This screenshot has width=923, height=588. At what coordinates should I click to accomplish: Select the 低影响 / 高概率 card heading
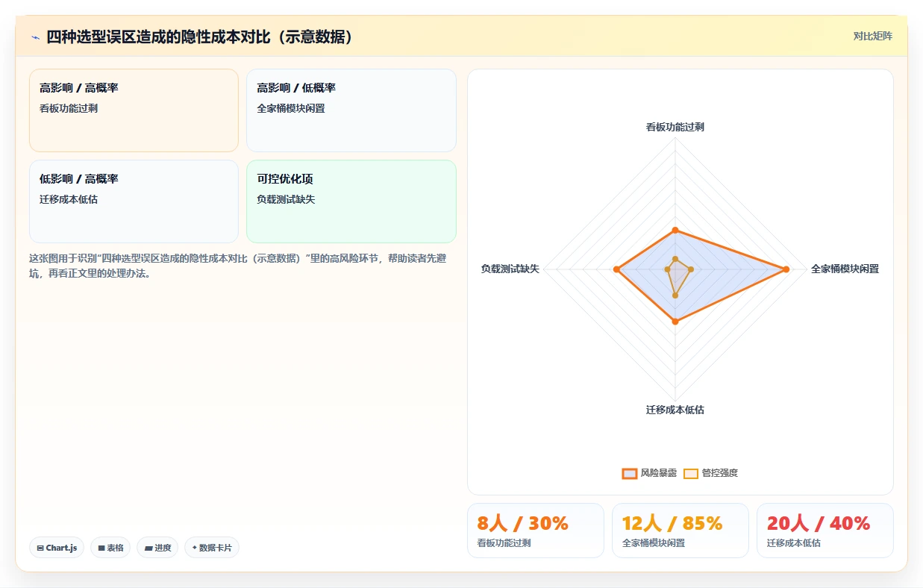coord(79,179)
